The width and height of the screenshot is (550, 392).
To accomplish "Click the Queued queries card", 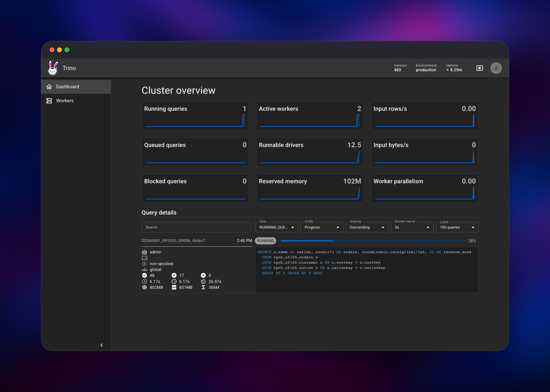I will coord(195,152).
